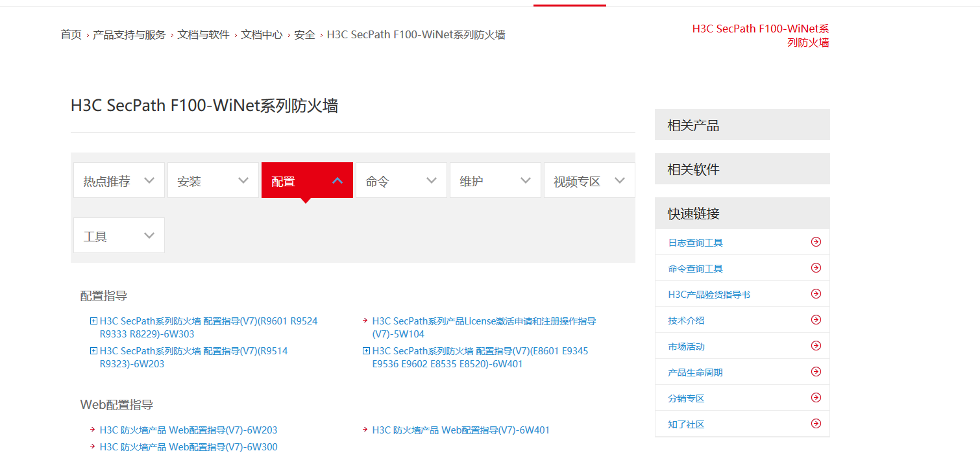Click arrow icon beside 技术介绍
Image resolution: width=980 pixels, height=464 pixels.
point(816,320)
